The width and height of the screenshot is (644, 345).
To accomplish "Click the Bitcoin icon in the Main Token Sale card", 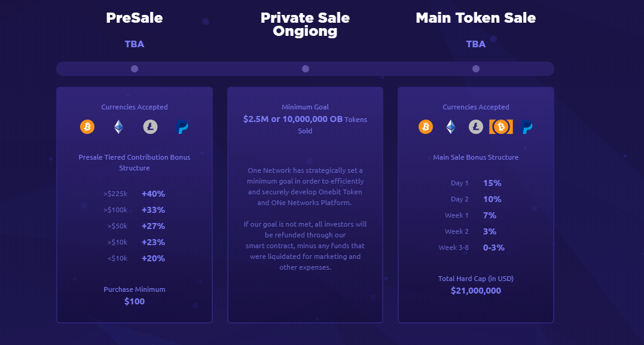I will 426,127.
